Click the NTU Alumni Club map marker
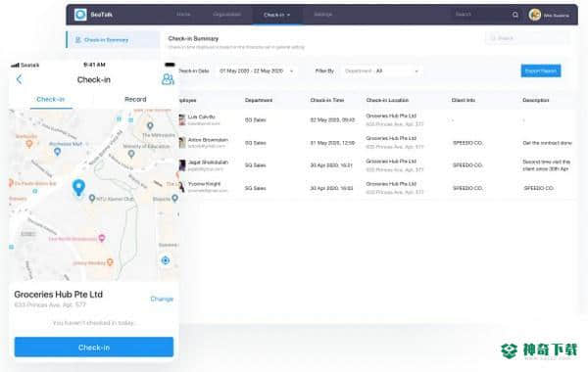The image size is (588, 372). (x=92, y=198)
